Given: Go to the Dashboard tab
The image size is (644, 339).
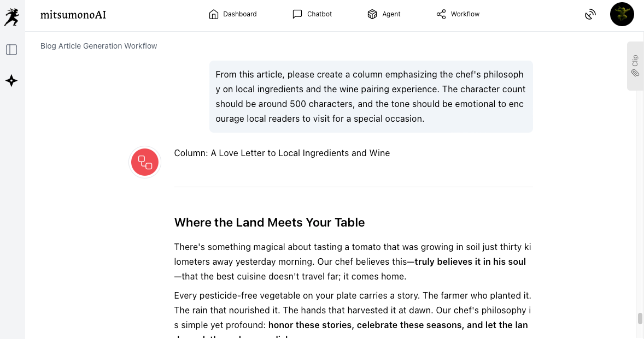Looking at the screenshot, I should point(239,14).
